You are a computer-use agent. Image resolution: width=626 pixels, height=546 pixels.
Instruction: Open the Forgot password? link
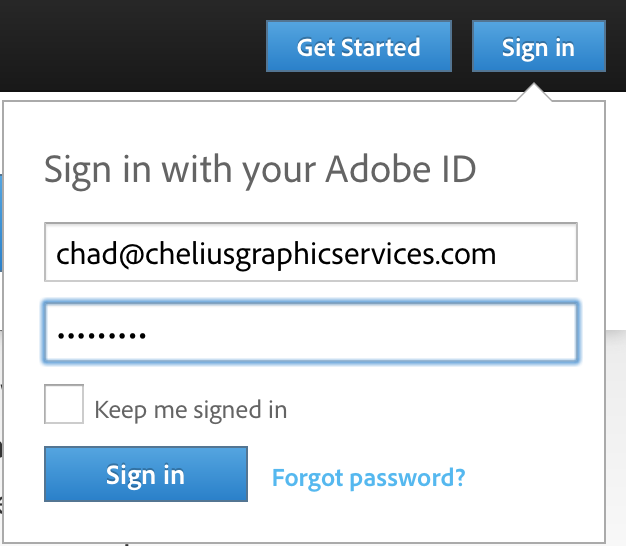click(368, 477)
